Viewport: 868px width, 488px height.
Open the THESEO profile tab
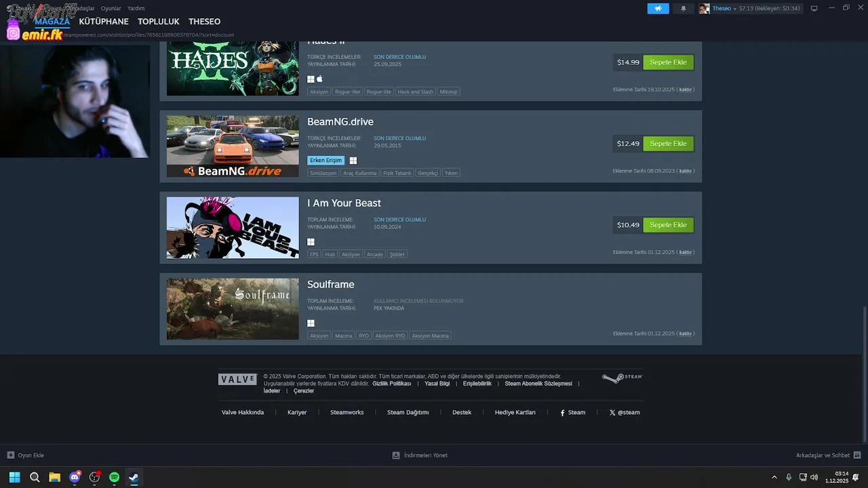click(x=204, y=22)
